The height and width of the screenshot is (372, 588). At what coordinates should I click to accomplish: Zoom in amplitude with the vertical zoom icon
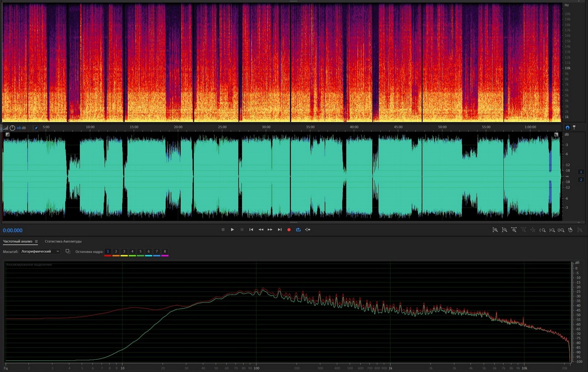pyautogui.click(x=495, y=230)
